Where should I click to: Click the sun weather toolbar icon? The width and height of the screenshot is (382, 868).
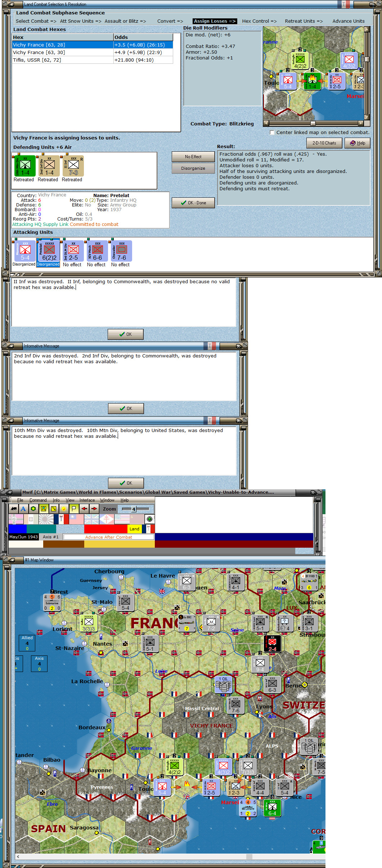tap(64, 509)
